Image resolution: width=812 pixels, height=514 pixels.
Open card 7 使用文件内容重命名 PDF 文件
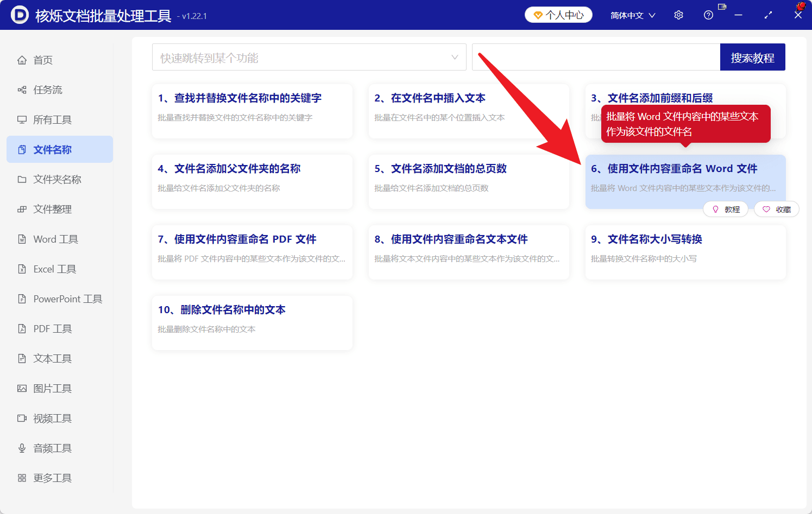[252, 252]
